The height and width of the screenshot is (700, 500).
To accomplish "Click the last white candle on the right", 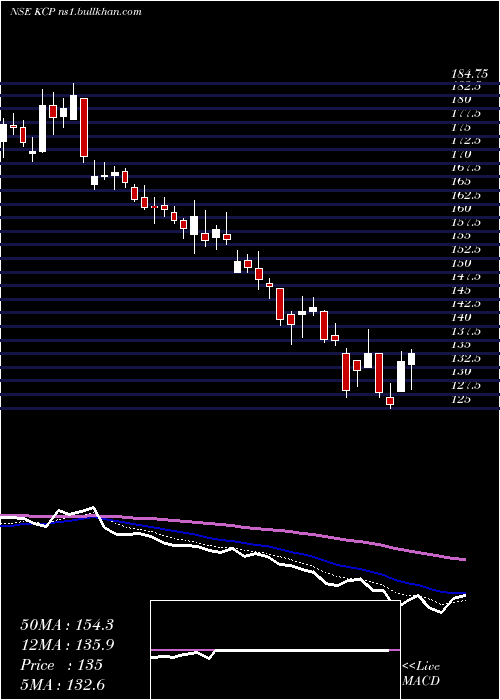I will point(411,359).
